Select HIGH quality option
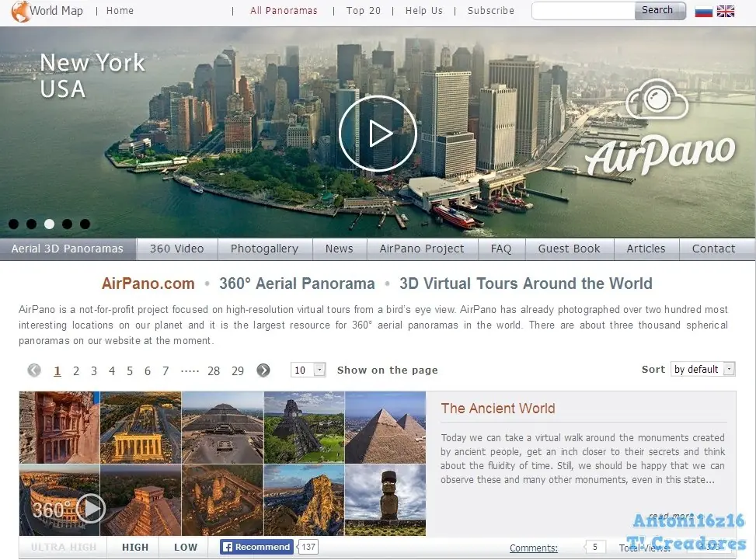 click(135, 548)
